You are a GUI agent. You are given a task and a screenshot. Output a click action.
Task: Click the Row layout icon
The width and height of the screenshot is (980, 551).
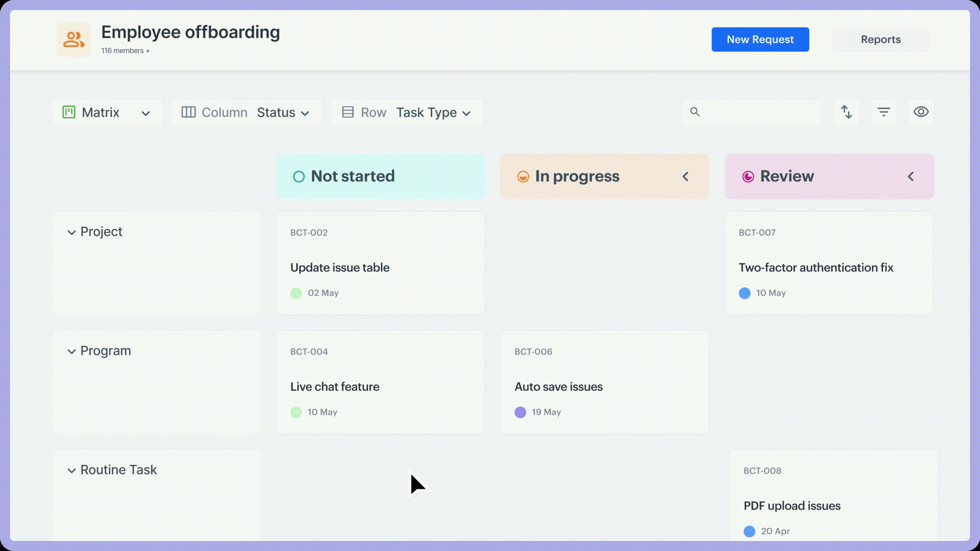348,112
